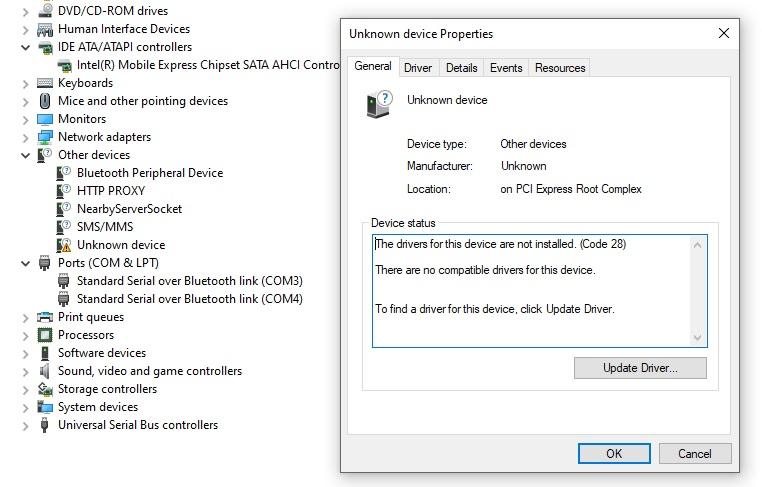Collapse the Other devices category
The image size is (762, 487).
25,156
